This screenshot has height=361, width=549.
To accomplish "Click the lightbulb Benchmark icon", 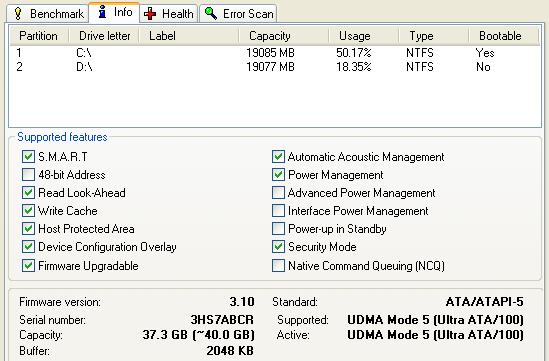I will coord(18,14).
